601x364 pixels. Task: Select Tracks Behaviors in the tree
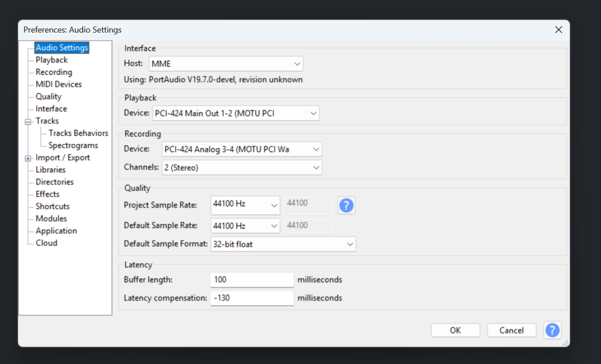78,133
